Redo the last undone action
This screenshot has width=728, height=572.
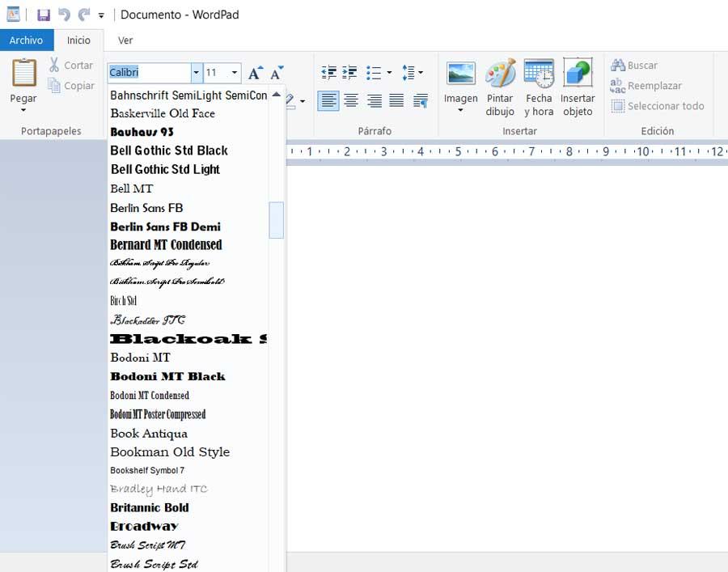[x=84, y=15]
